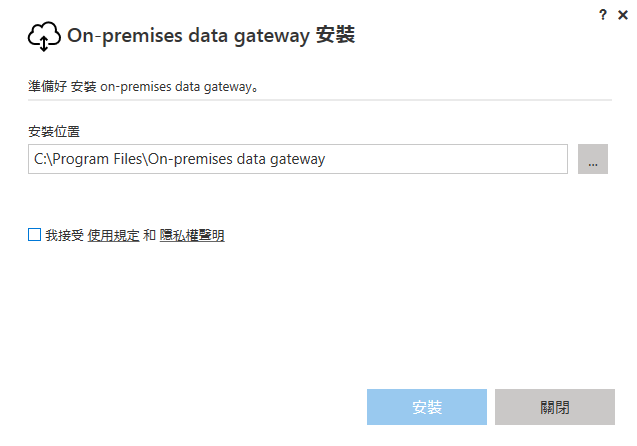Browse for install folder with the ellipsis button

click(593, 159)
